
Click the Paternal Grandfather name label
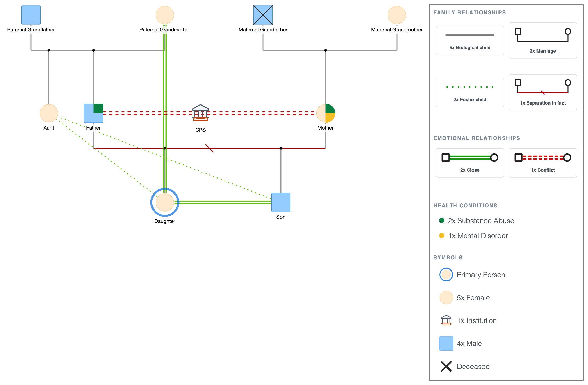point(31,30)
